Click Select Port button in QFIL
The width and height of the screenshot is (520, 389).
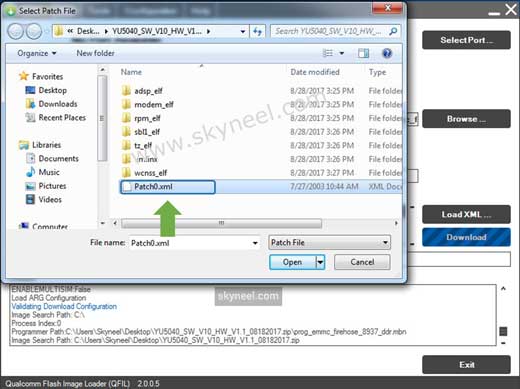point(466,40)
